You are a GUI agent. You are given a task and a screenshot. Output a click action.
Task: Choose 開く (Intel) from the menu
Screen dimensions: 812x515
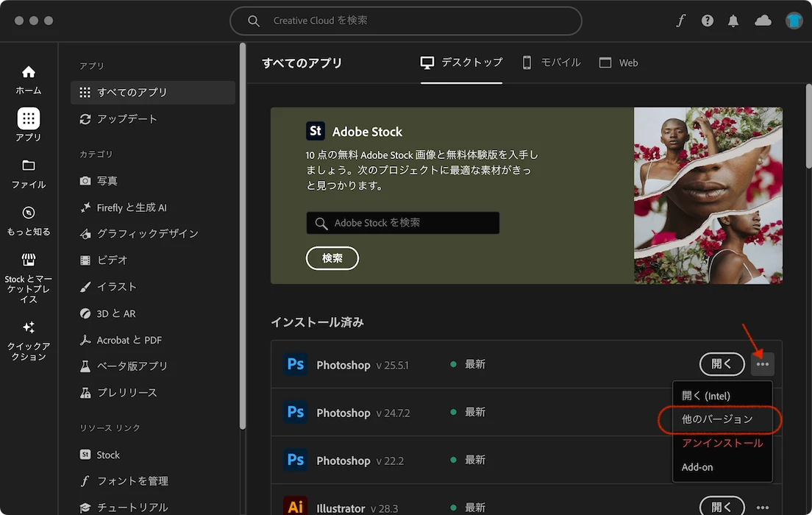click(722, 396)
